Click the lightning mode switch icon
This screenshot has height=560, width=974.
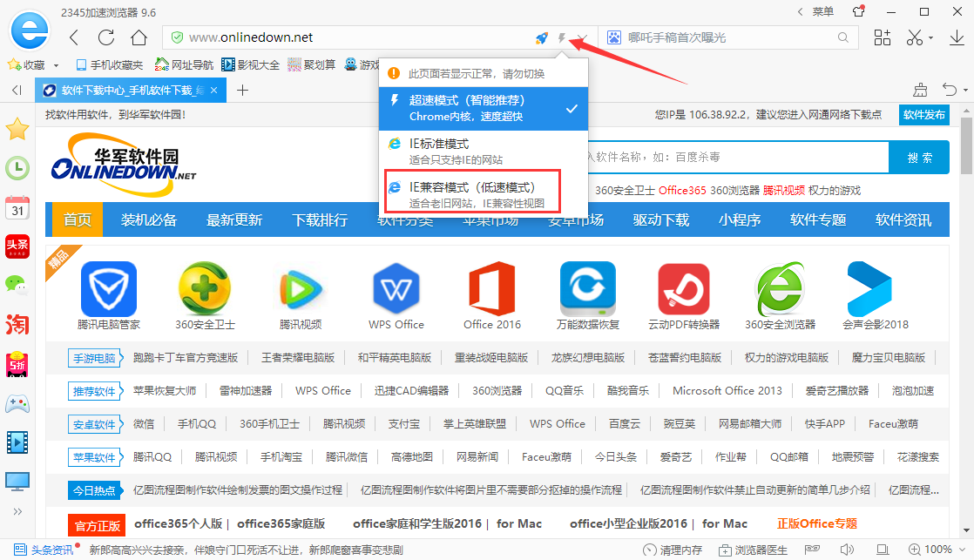click(562, 37)
